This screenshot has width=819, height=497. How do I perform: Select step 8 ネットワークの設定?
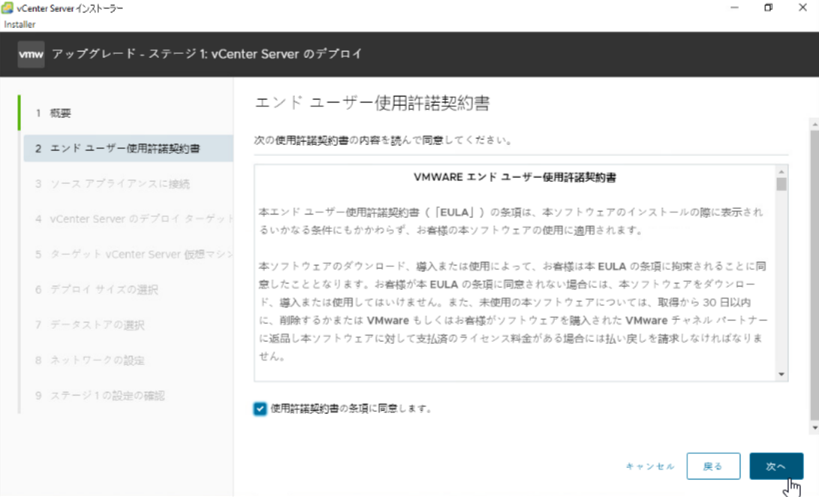pos(128,360)
